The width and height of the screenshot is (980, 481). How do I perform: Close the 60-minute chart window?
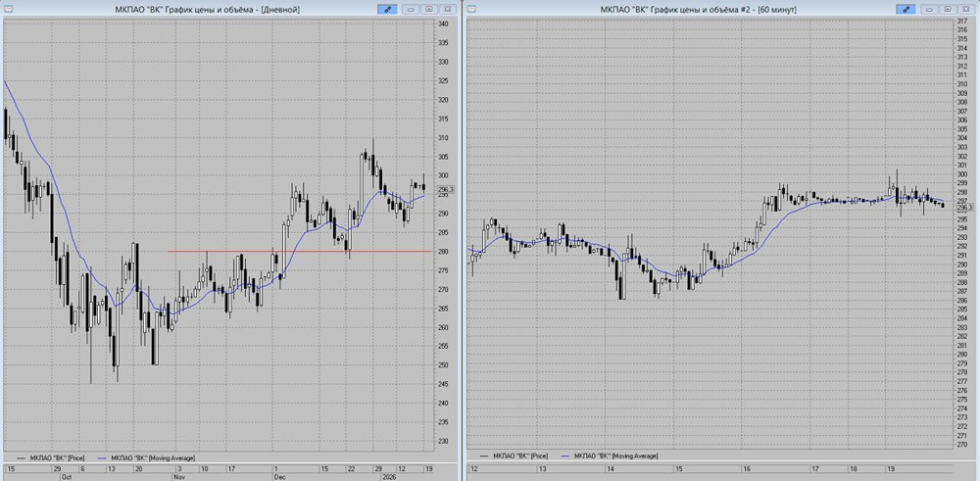pyautogui.click(x=966, y=9)
